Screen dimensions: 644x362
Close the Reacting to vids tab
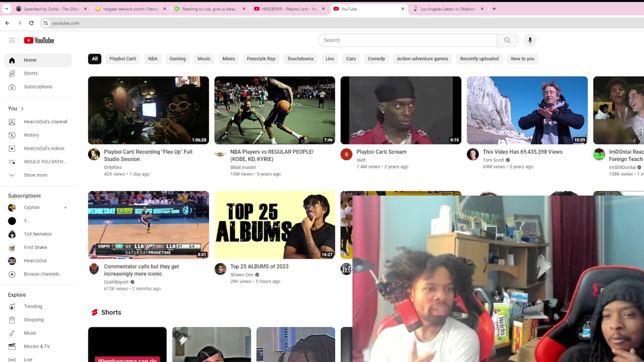(244, 9)
